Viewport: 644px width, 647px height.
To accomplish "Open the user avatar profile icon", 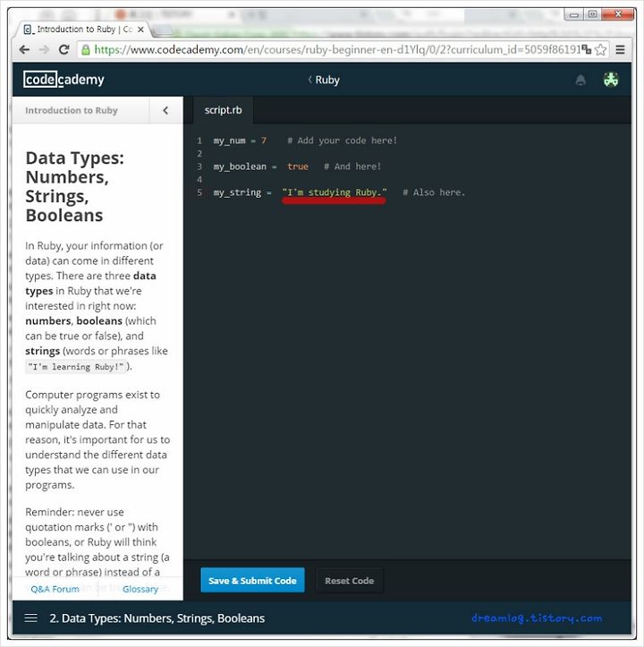I will pyautogui.click(x=611, y=80).
